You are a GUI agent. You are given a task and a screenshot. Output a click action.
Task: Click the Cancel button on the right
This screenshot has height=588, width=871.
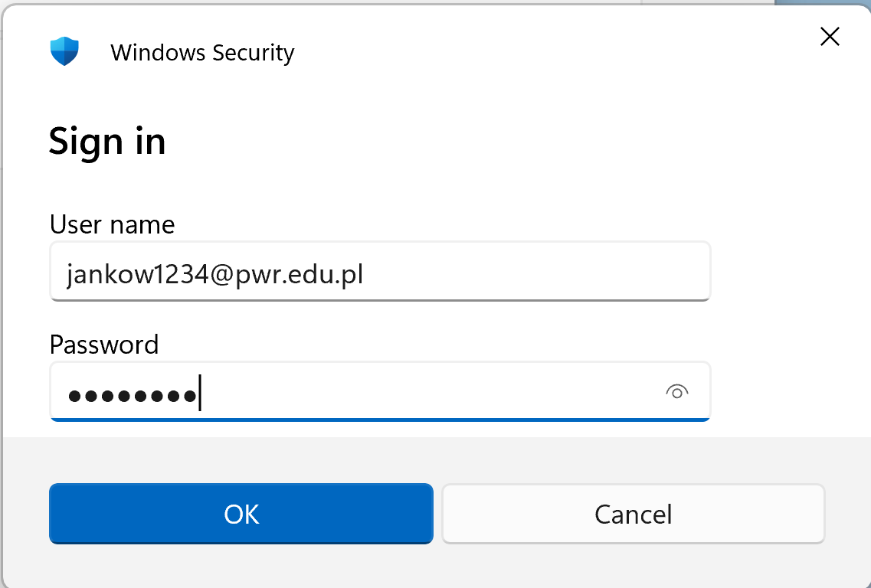point(633,514)
